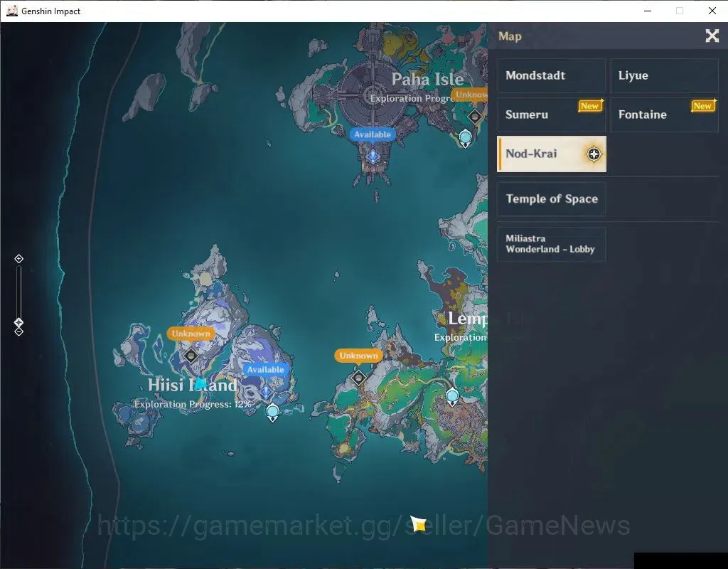This screenshot has width=728, height=569.
Task: Close the Genshin Impact window
Action: (x=712, y=11)
